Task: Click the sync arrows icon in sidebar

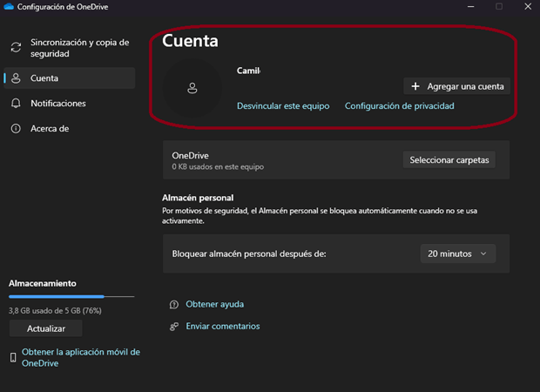Action: (x=16, y=48)
